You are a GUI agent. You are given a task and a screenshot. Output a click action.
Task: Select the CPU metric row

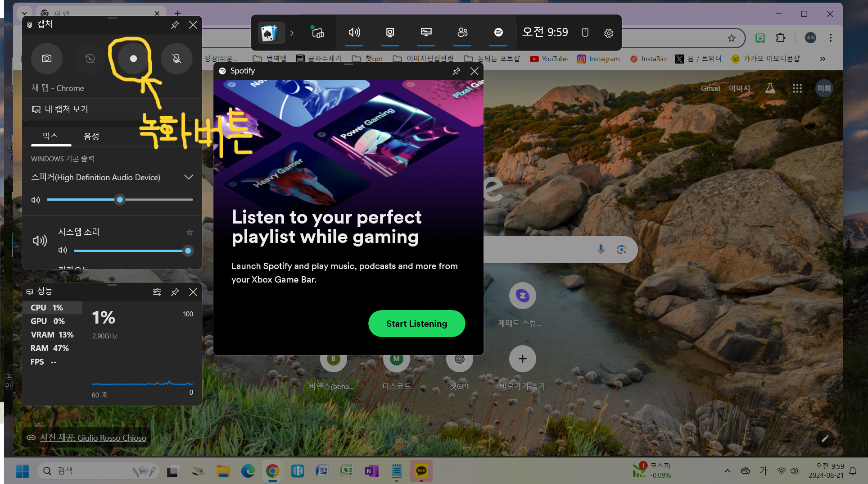point(53,307)
